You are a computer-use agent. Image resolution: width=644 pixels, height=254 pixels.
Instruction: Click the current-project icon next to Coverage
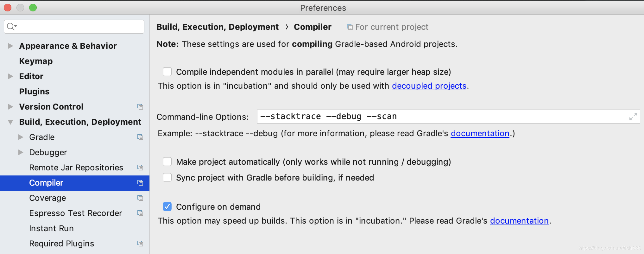pos(140,198)
